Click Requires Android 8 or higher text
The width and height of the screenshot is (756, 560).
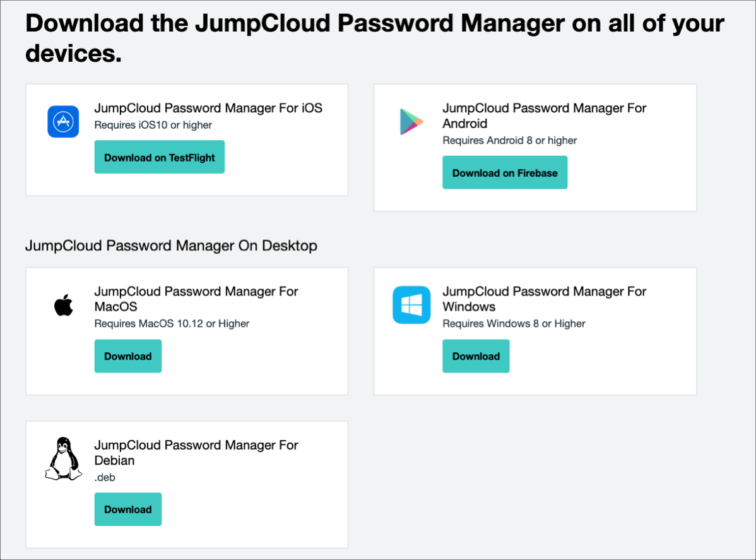[x=509, y=140]
